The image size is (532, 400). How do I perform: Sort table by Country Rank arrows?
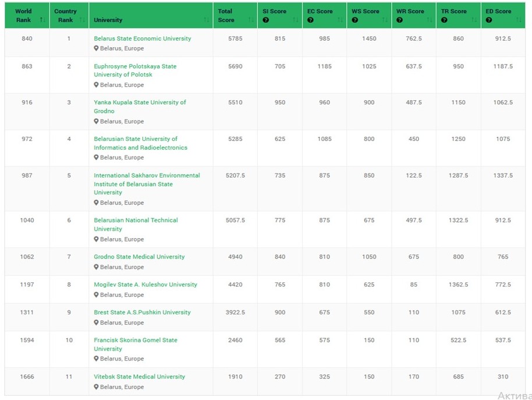point(82,20)
